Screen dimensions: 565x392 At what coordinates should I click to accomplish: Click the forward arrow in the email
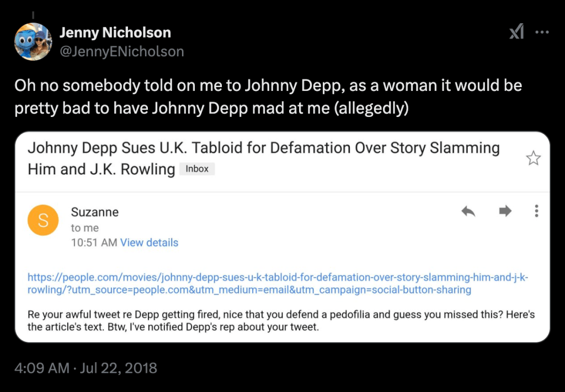tap(505, 211)
